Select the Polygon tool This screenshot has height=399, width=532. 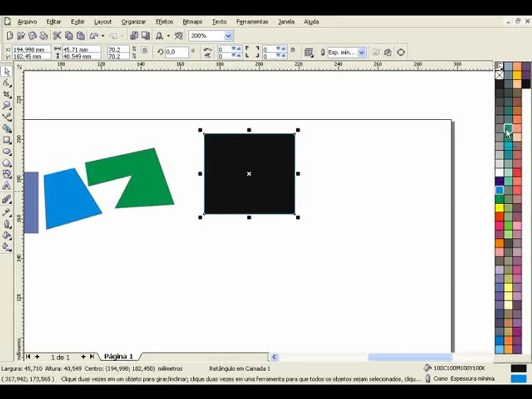[7, 163]
